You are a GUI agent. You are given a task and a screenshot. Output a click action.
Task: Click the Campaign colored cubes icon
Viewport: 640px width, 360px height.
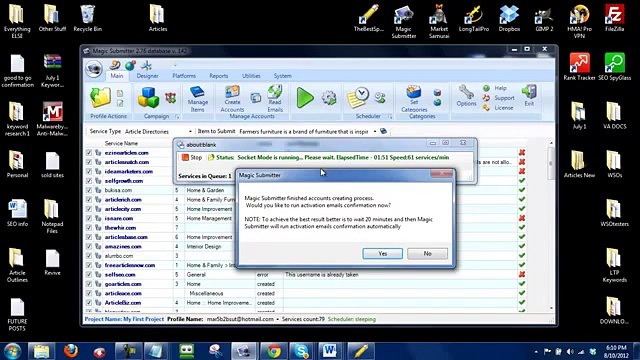pos(148,98)
